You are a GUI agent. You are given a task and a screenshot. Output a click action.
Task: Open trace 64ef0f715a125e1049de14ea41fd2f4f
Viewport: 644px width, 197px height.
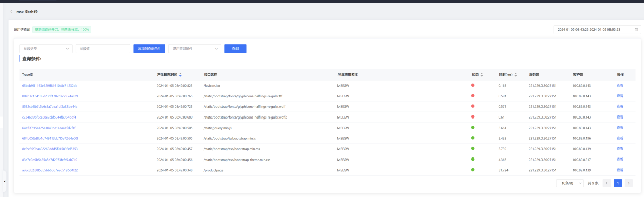pyautogui.click(x=48, y=128)
